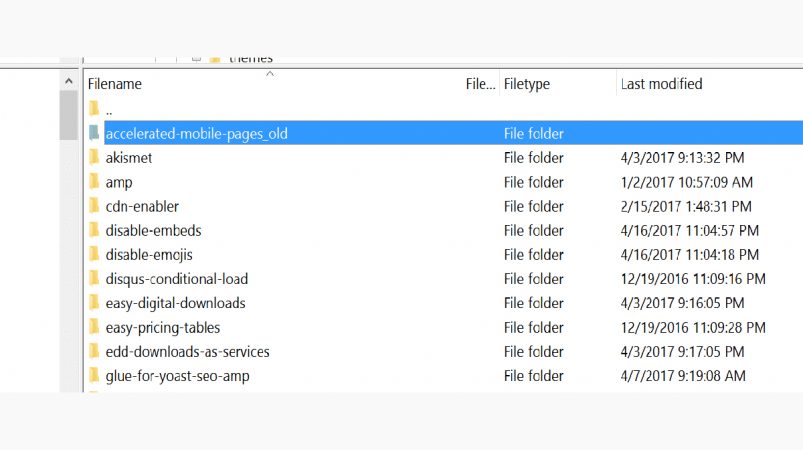Select the amp folder name

tap(119, 183)
